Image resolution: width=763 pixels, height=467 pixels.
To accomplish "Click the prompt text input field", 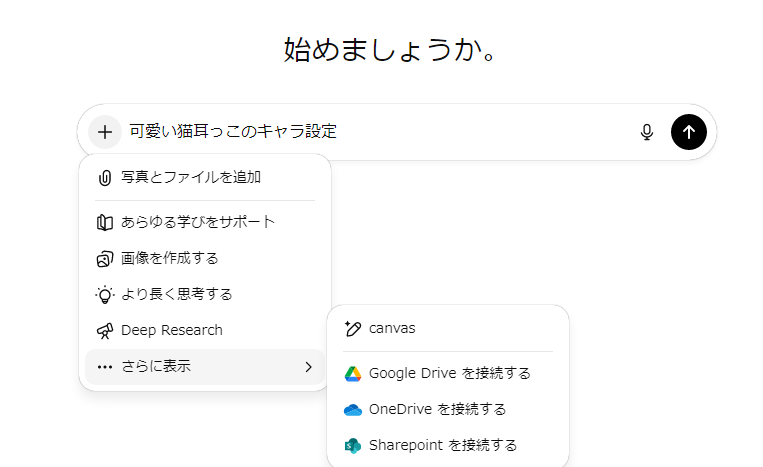I will pos(380,132).
